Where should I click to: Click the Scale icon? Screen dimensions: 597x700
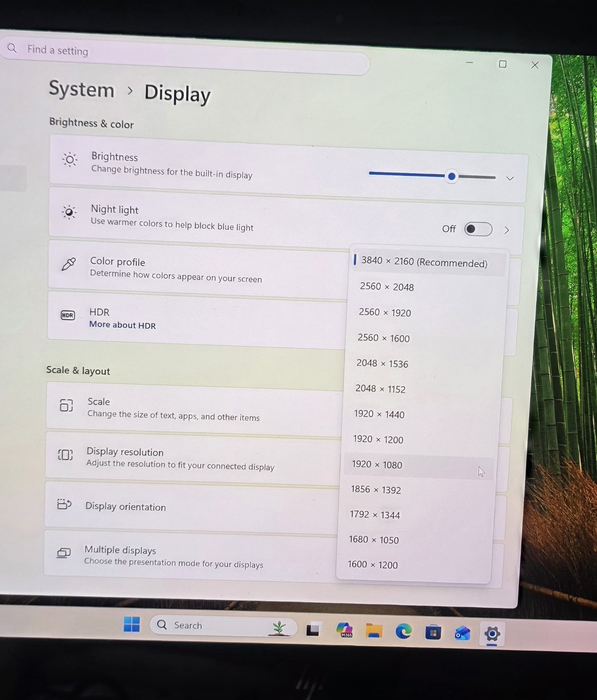66,405
